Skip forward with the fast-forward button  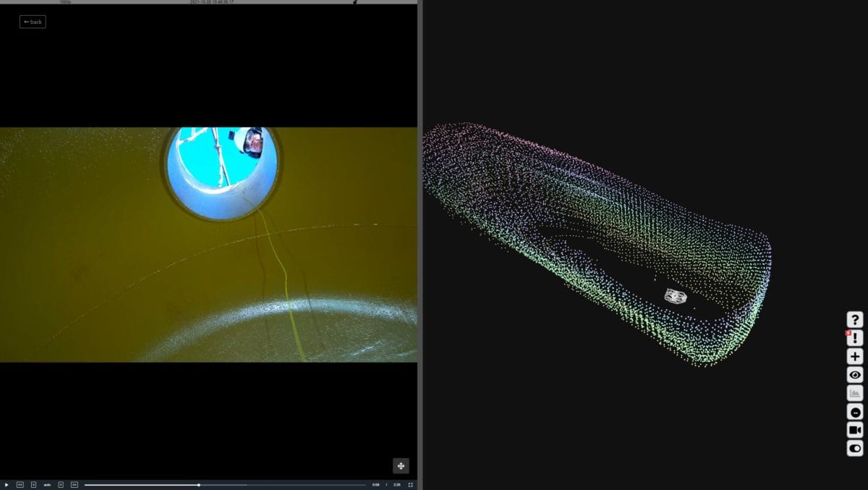click(x=74, y=484)
